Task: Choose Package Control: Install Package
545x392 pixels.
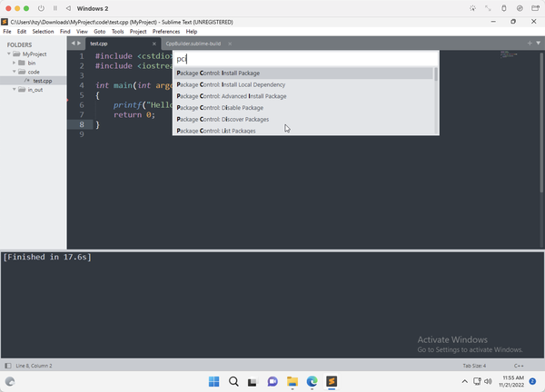Action: coord(303,73)
